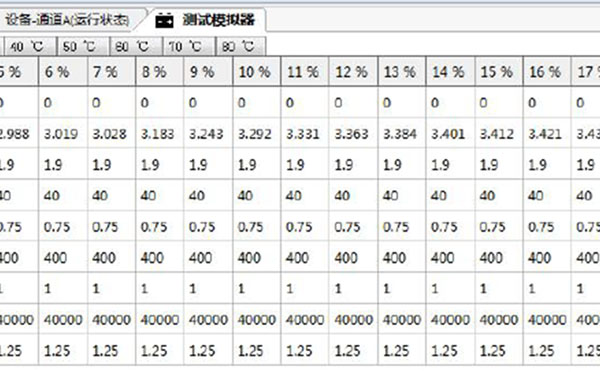The height and width of the screenshot is (372, 600).
Task: Open the 80 ℃ temperature tab
Action: click(x=241, y=47)
